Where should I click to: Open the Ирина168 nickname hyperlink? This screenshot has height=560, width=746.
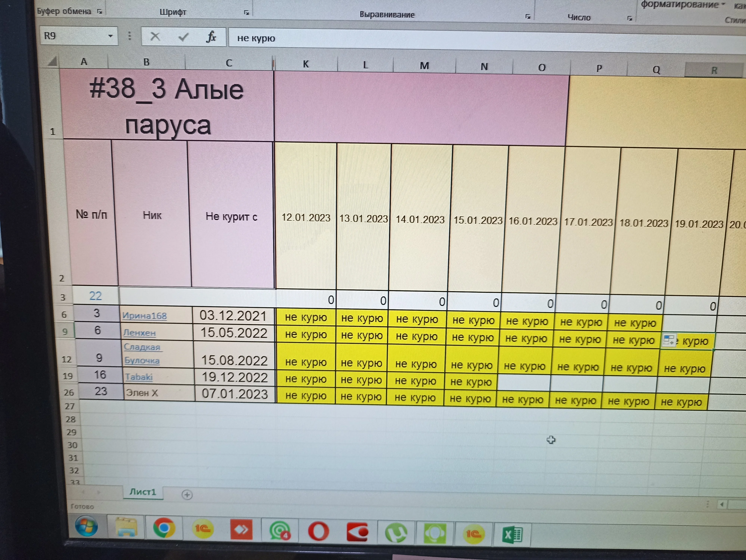pos(144,316)
